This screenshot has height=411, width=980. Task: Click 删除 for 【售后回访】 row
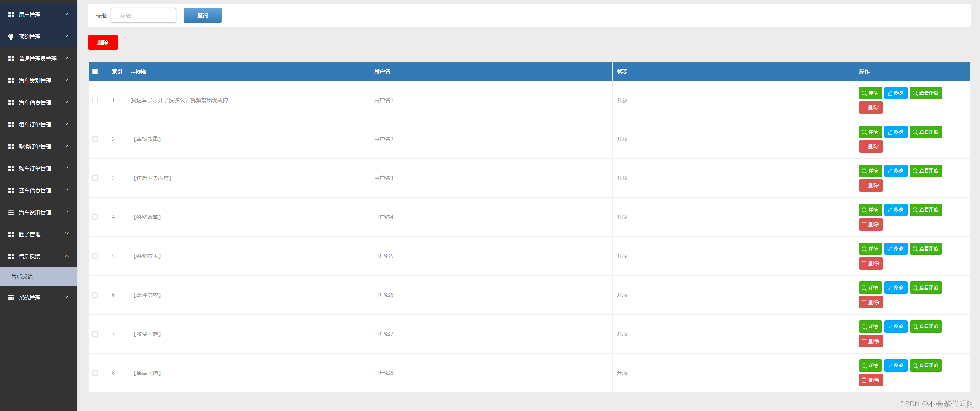click(871, 380)
